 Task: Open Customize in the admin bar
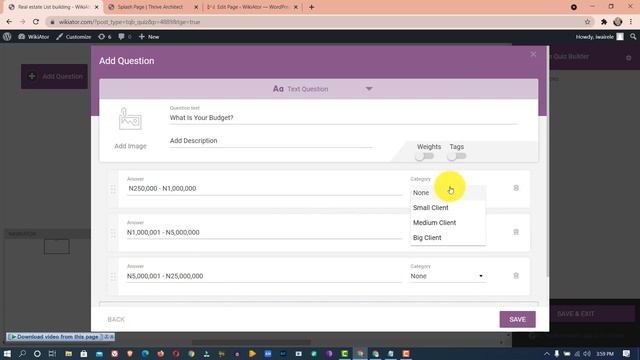pos(73,36)
